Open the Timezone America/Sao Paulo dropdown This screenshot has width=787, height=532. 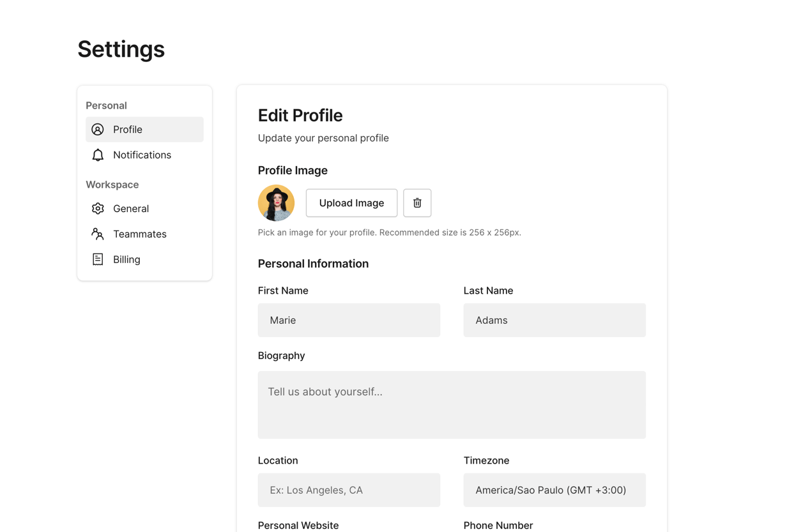click(x=554, y=490)
